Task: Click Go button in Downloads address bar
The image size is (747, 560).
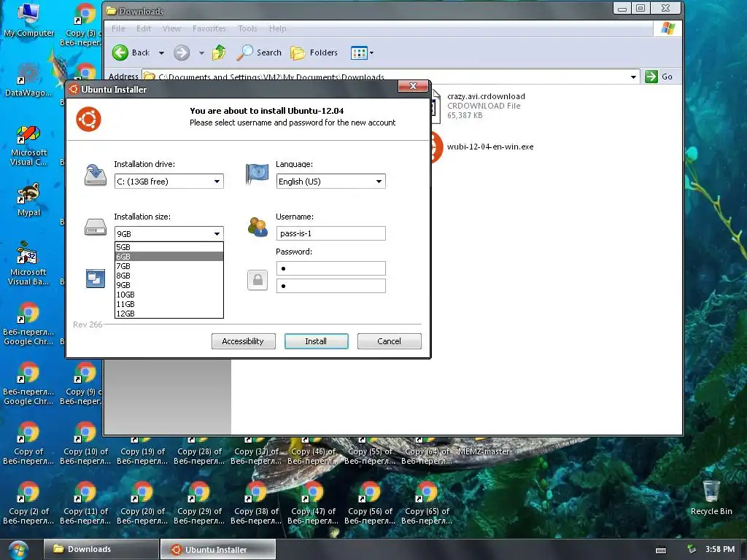Action: click(659, 77)
